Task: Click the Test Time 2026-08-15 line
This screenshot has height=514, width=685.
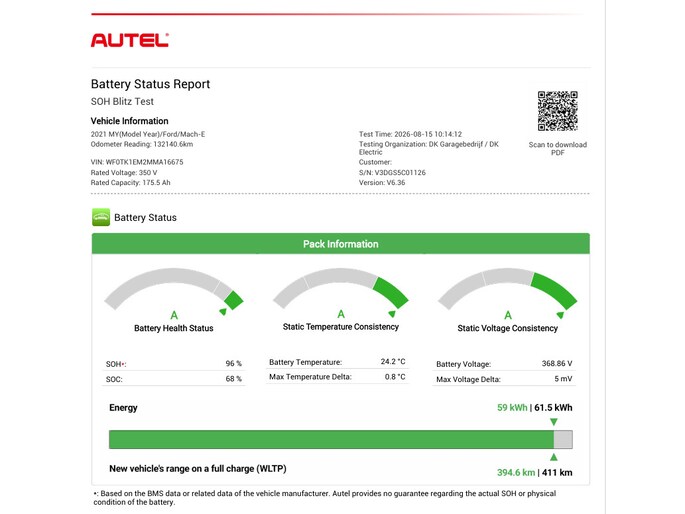Action: 410,134
